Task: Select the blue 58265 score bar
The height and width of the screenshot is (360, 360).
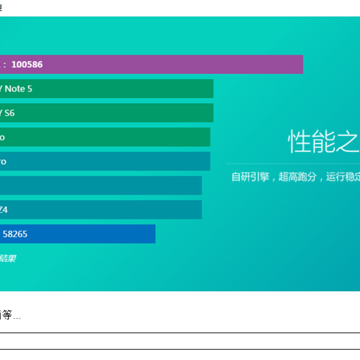Action: [x=78, y=234]
